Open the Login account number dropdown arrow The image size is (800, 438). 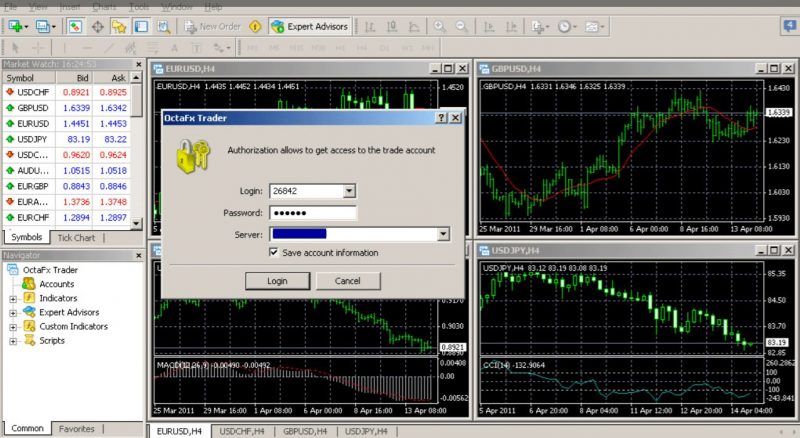pyautogui.click(x=349, y=191)
